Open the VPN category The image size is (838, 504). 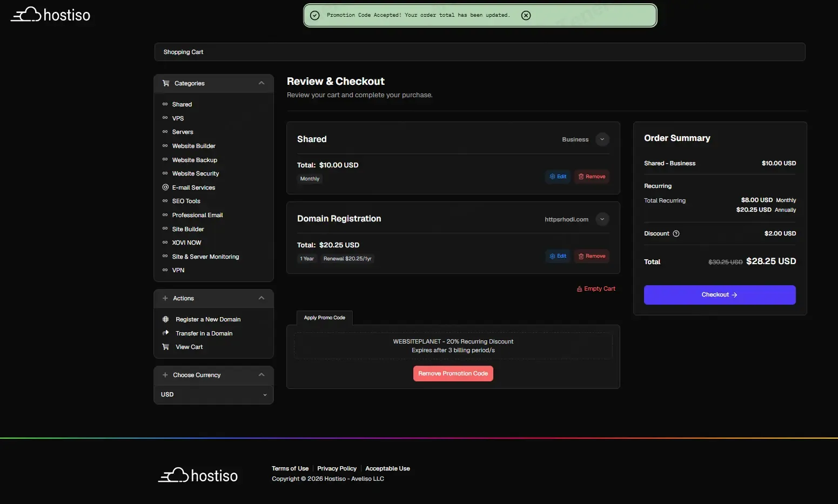pos(178,270)
